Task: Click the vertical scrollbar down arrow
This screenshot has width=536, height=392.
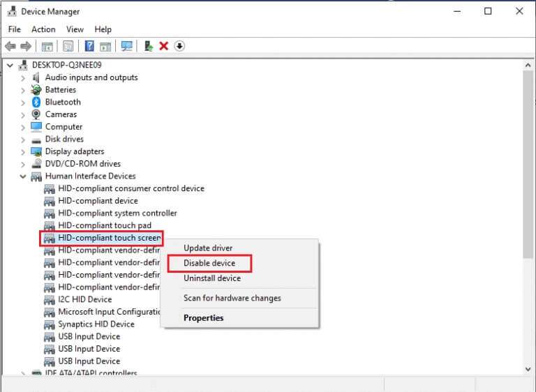Action: click(x=528, y=368)
